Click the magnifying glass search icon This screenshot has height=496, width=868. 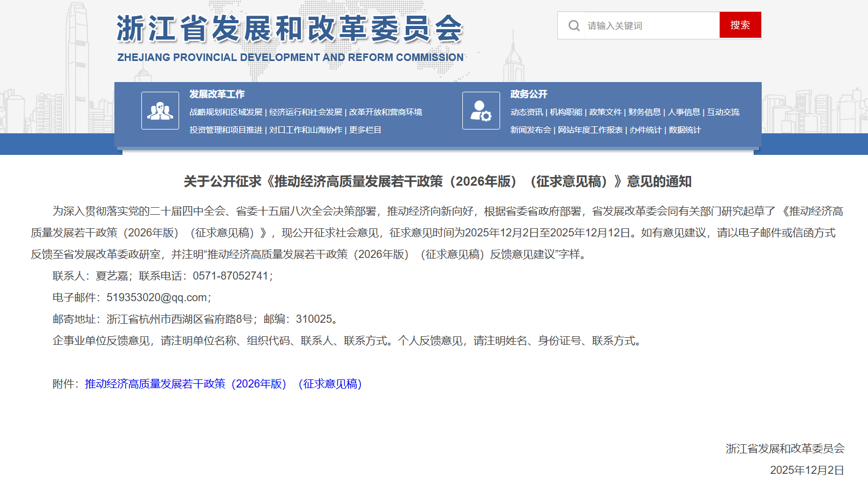pyautogui.click(x=573, y=25)
